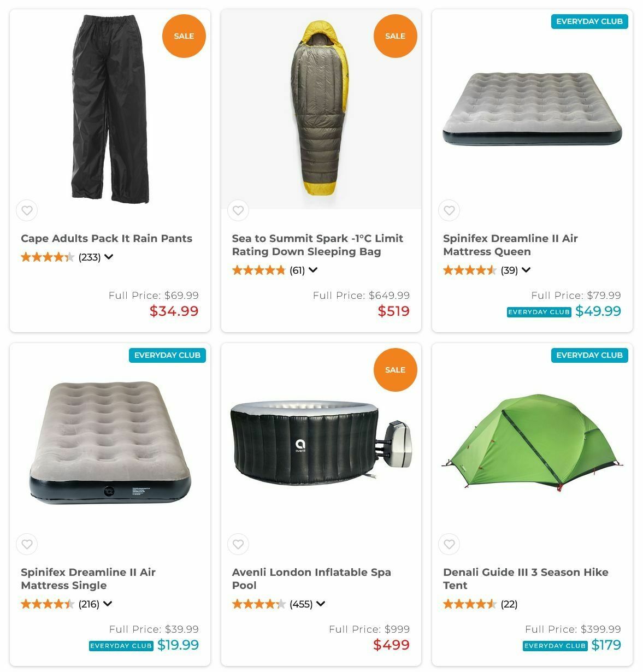Toggle wishlist heart for Dreamline Queen mattress
The image size is (643, 672).
tap(449, 210)
